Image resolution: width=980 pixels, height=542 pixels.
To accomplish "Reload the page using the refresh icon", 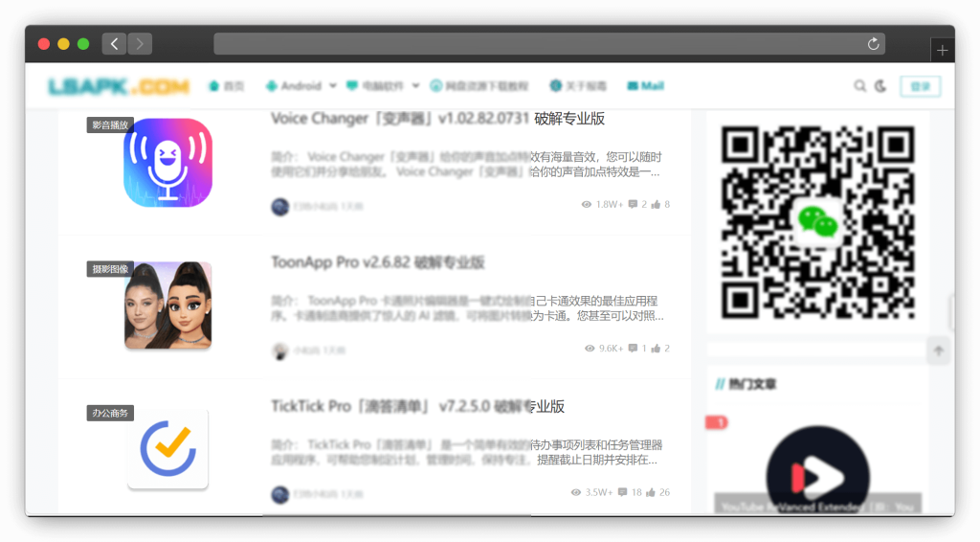I will (873, 44).
